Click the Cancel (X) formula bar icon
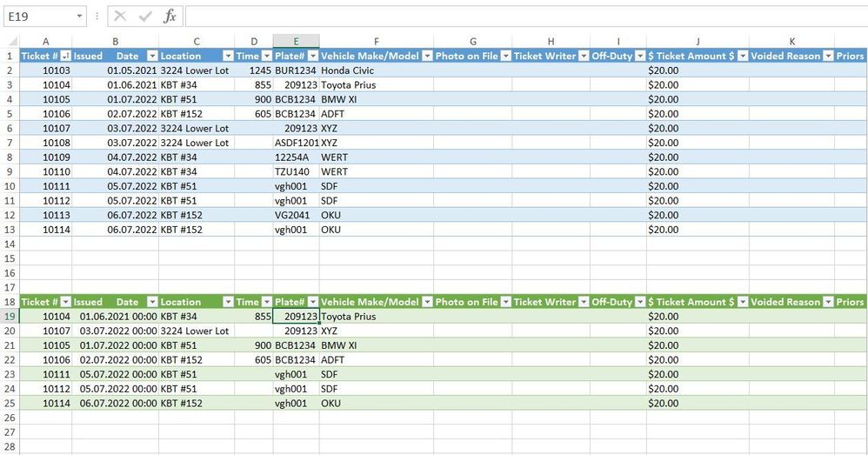868x455 pixels. (x=119, y=17)
